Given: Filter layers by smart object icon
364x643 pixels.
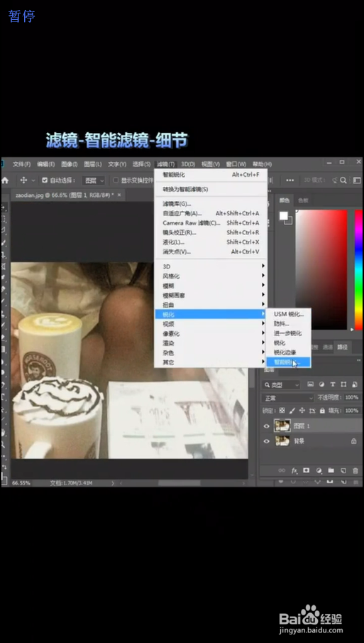Looking at the screenshot, I should (354, 384).
